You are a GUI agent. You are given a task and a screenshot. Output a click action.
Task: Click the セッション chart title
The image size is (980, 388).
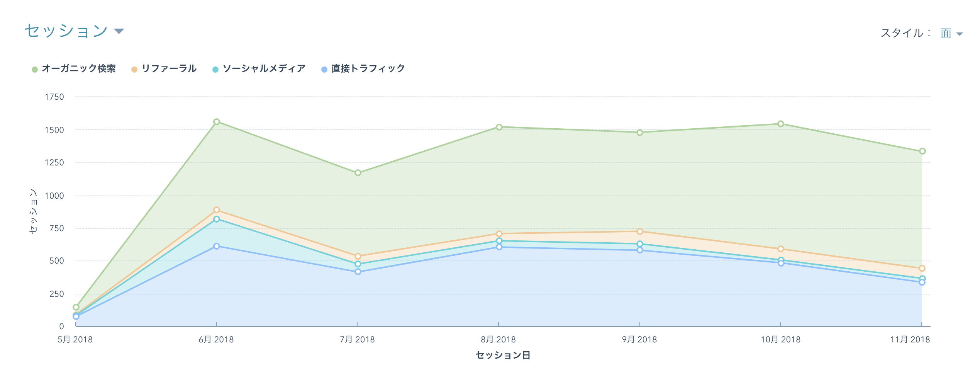(x=66, y=31)
